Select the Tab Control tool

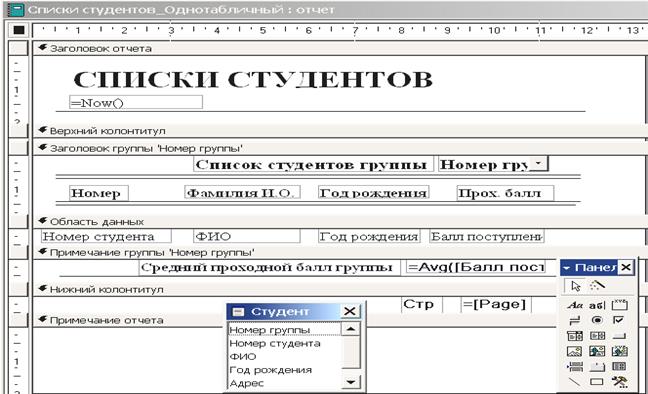(x=597, y=367)
